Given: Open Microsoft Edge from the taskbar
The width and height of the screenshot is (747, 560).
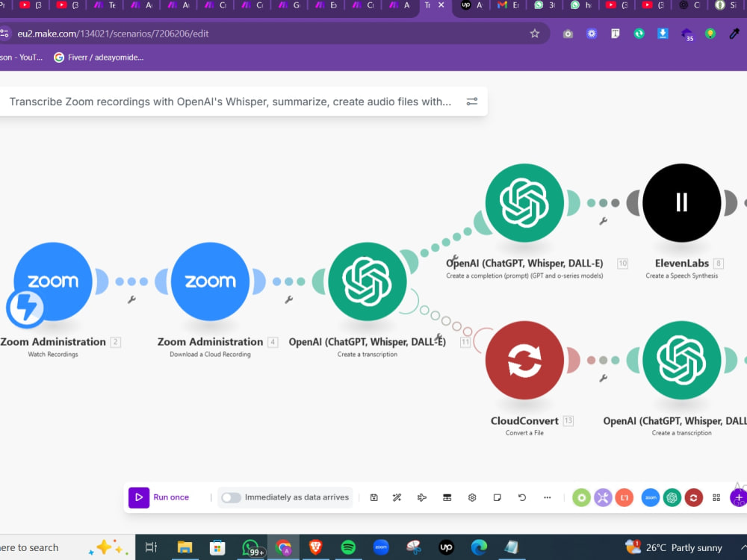Looking at the screenshot, I should pyautogui.click(x=479, y=547).
